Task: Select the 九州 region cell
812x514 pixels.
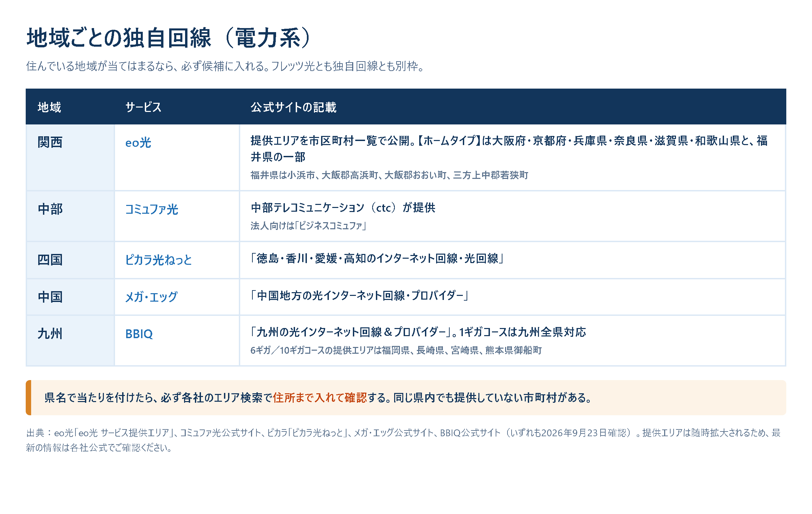Action: click(x=70, y=341)
